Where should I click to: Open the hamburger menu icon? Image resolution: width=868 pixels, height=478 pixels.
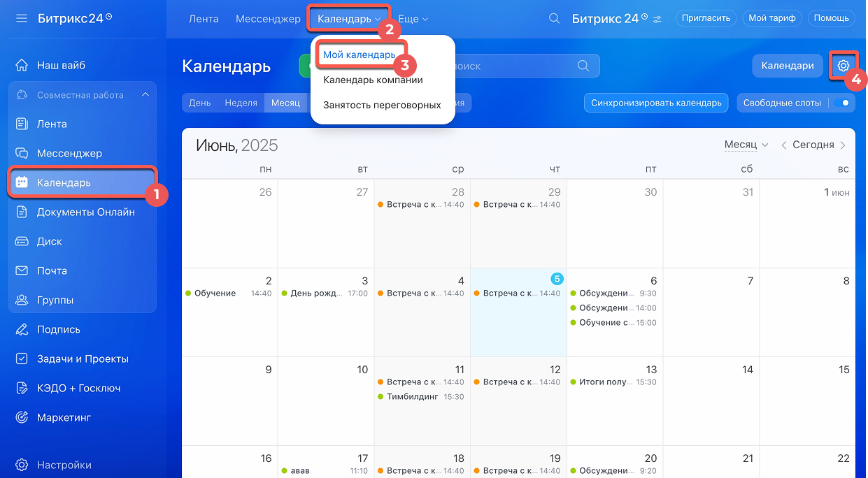(x=22, y=19)
